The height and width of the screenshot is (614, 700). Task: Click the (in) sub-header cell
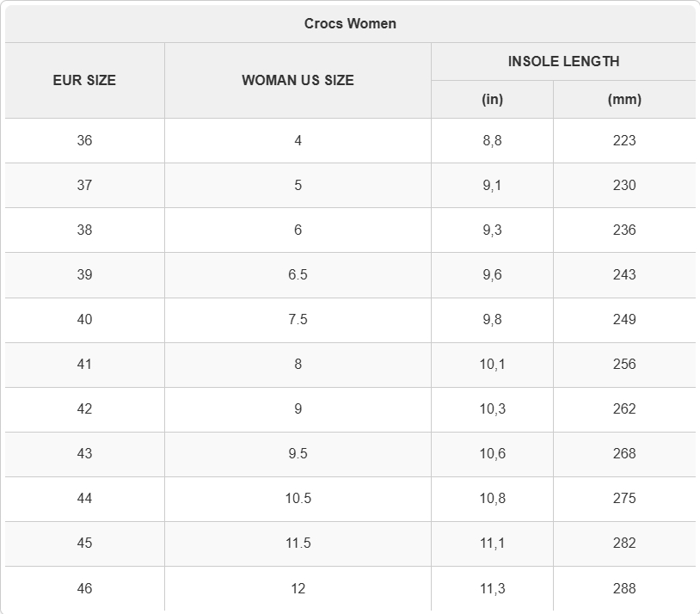(492, 100)
